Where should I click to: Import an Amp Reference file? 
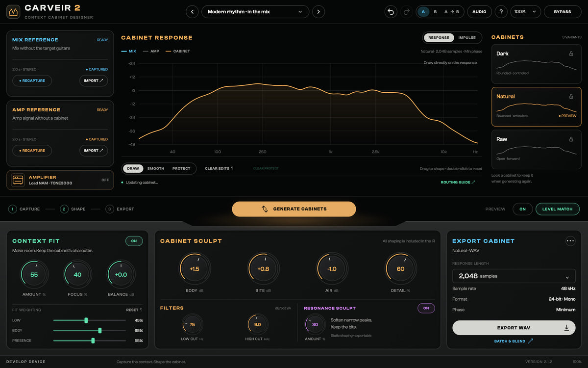coord(94,151)
